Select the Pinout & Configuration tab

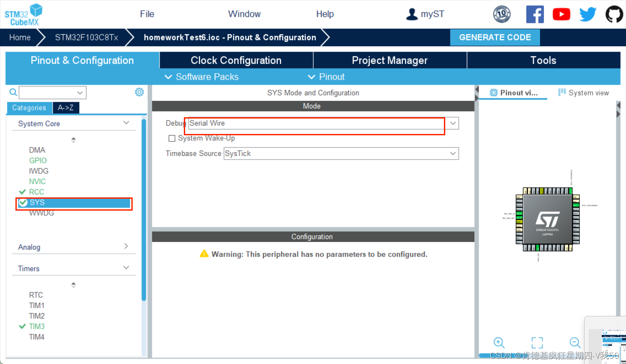(82, 60)
